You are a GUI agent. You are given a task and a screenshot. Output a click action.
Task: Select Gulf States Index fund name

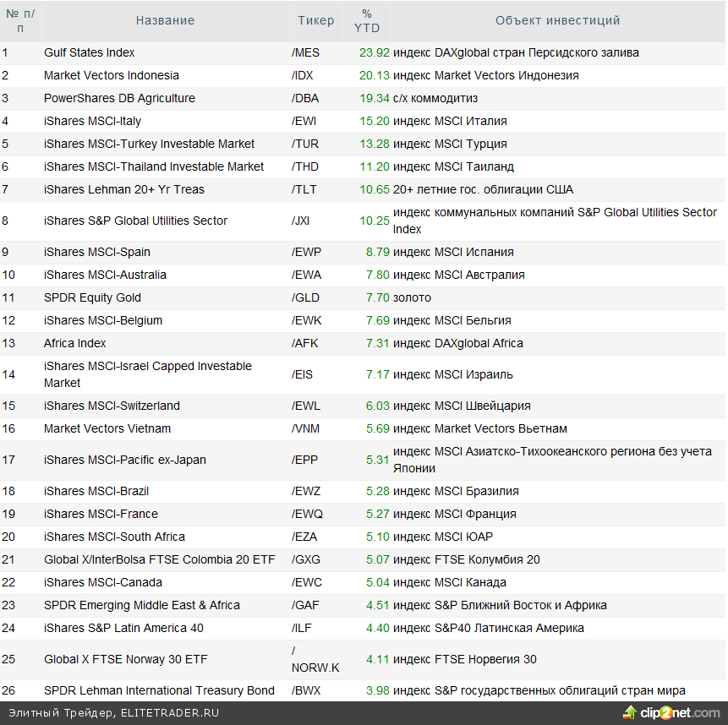89,52
